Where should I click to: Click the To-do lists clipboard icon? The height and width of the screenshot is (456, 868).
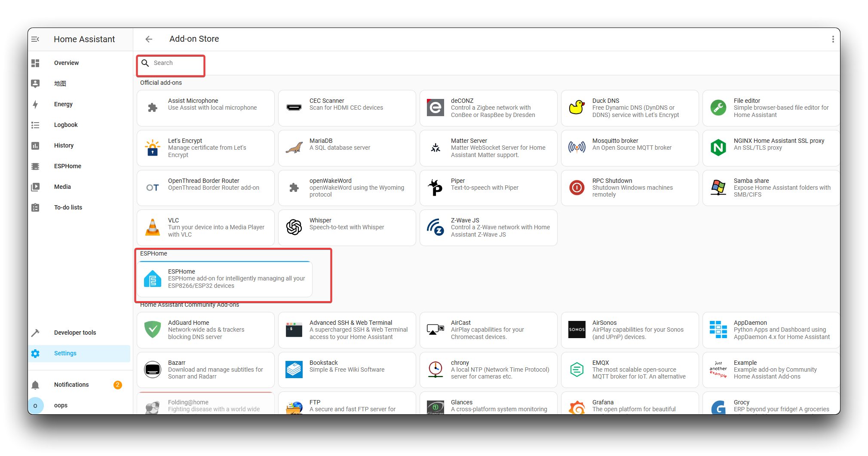pyautogui.click(x=35, y=207)
